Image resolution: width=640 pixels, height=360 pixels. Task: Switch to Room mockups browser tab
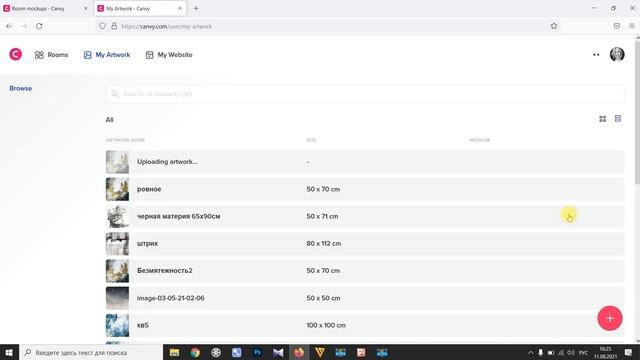coord(45,8)
